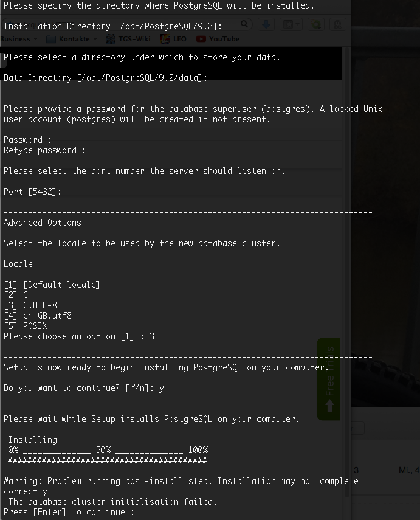Click 'Please select the port number' line
Image resolution: width=420 pixels, height=520 pixels.
tap(144, 171)
